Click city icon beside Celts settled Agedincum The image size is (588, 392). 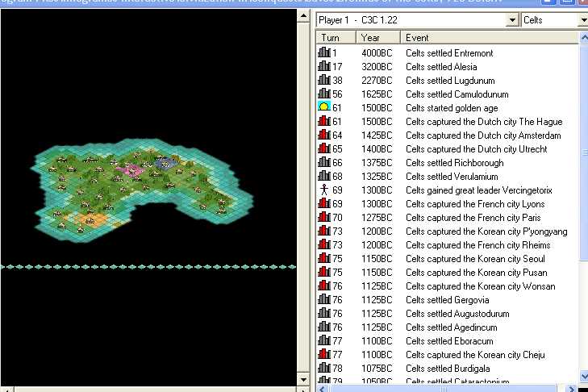click(x=324, y=327)
